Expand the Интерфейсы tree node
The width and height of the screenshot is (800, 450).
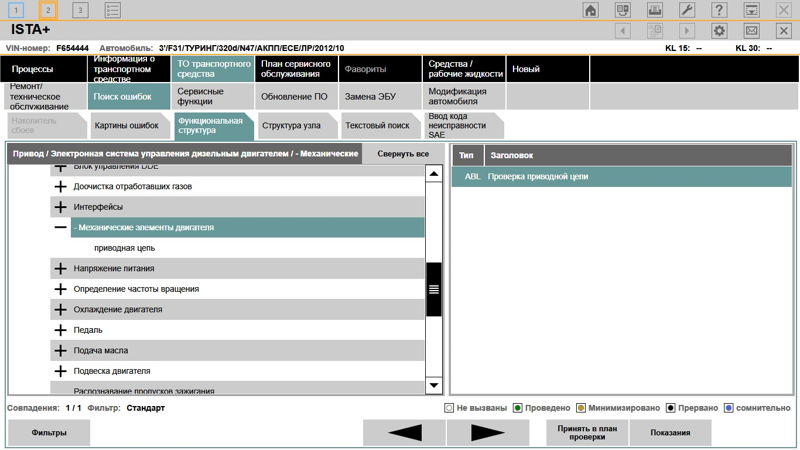[60, 207]
